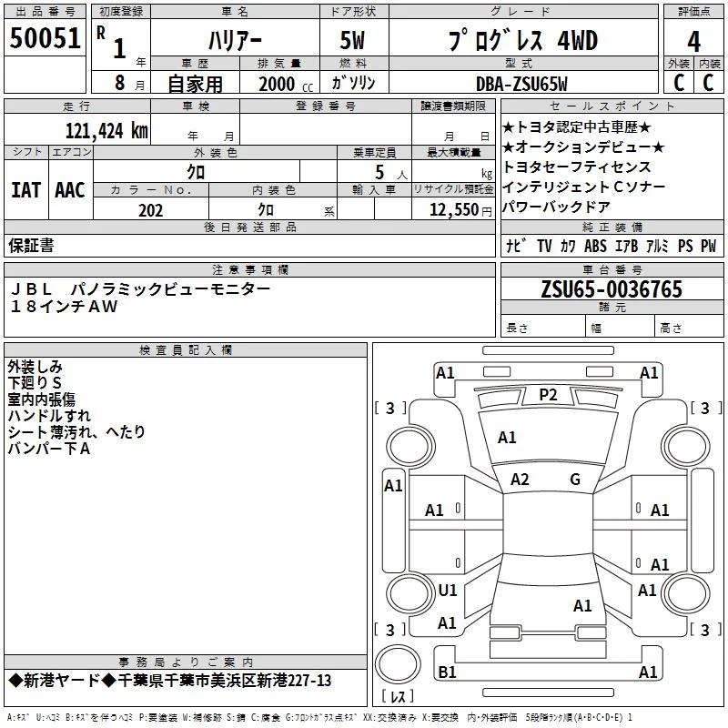Click the P2 mark on the hood
The image size is (728, 728).
click(x=548, y=395)
